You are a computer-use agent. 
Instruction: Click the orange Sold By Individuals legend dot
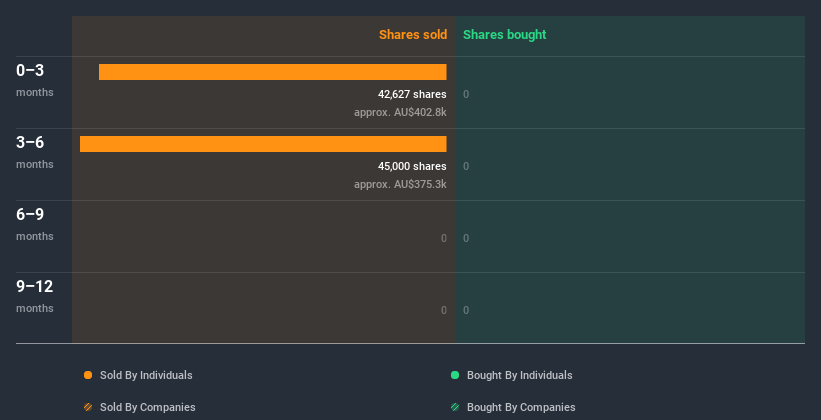(x=88, y=375)
